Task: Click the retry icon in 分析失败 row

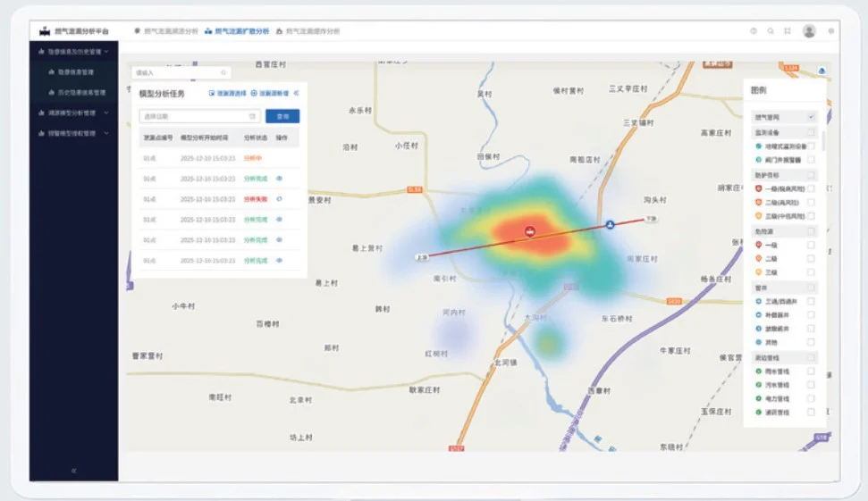Action: (279, 199)
